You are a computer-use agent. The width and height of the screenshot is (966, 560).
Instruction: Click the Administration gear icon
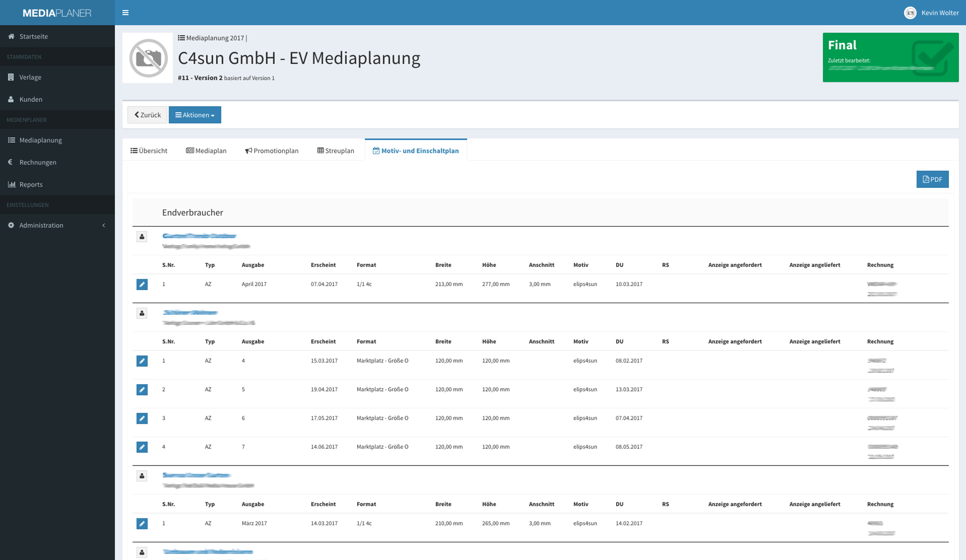(11, 225)
